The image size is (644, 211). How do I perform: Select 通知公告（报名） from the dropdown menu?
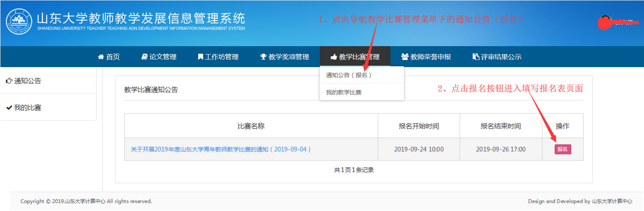point(349,75)
